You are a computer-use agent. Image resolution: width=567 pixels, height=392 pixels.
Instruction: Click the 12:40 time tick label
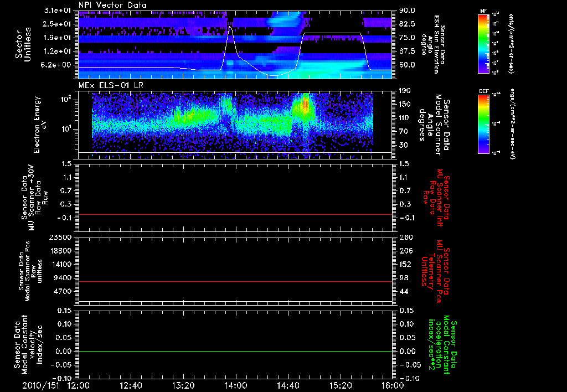(x=131, y=385)
